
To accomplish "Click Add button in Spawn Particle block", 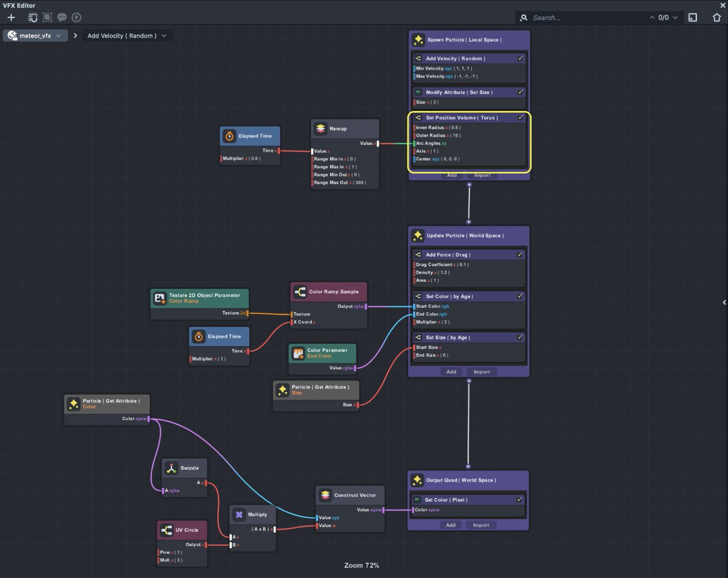I will [451, 175].
